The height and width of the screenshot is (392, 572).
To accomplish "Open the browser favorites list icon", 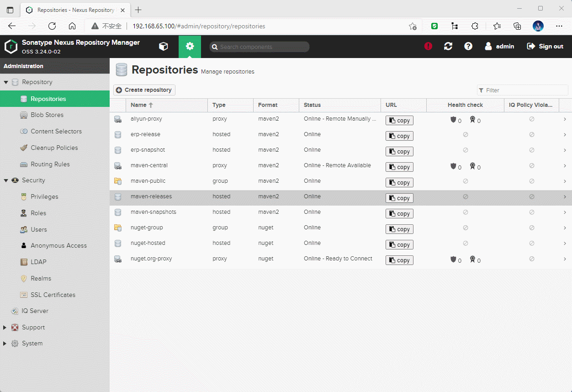I will coord(497,26).
